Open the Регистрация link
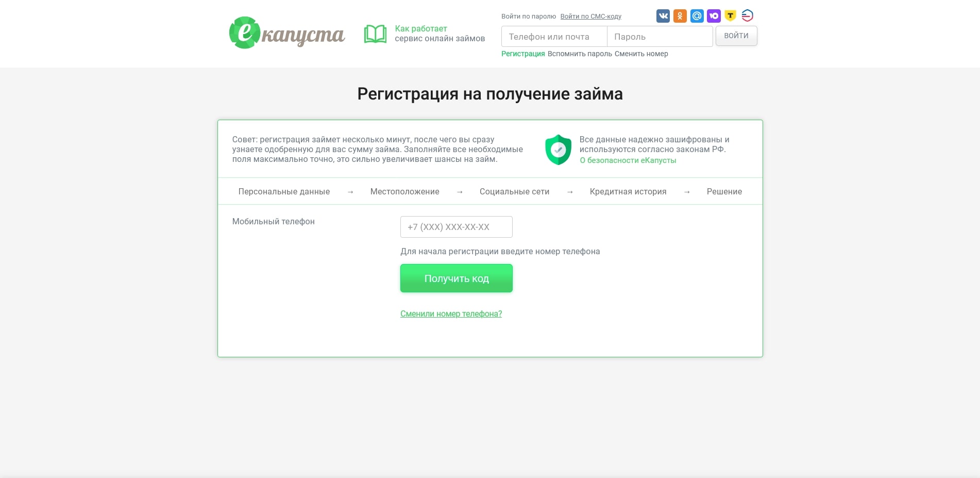The height and width of the screenshot is (478, 980). click(523, 54)
